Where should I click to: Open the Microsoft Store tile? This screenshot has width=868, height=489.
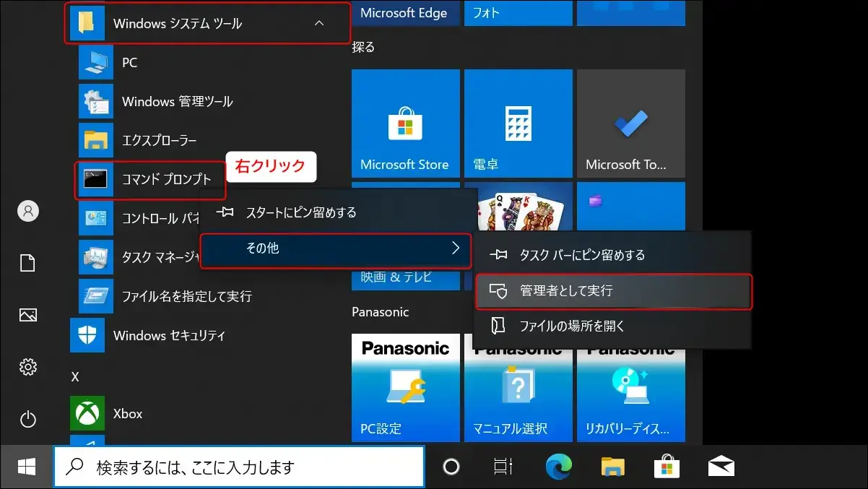click(406, 124)
